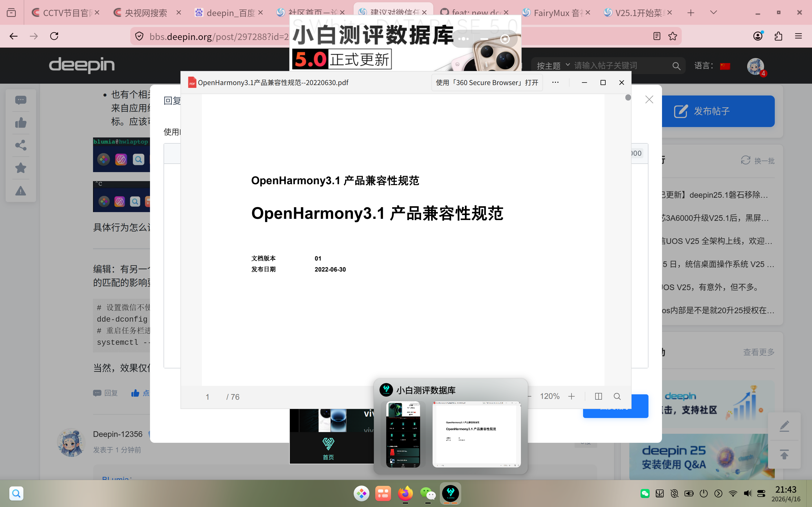
Task: Open reader mode in the address bar
Action: click(x=656, y=36)
